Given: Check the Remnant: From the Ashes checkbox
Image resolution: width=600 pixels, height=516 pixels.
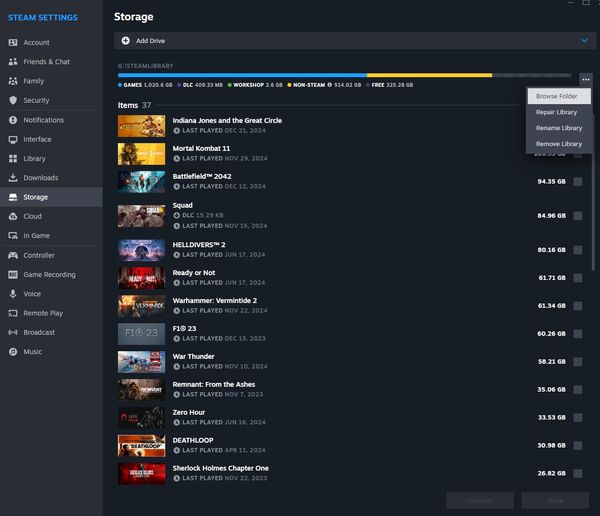Looking at the screenshot, I should point(578,390).
